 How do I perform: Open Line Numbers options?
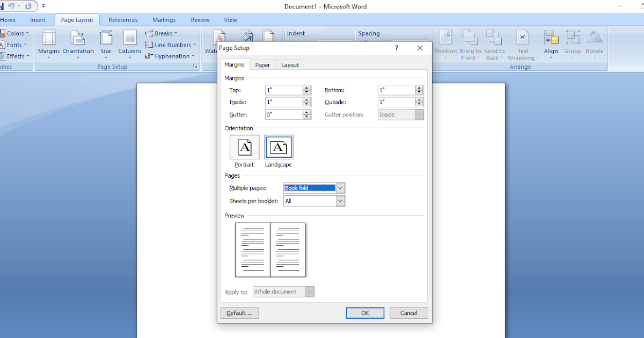[170, 45]
